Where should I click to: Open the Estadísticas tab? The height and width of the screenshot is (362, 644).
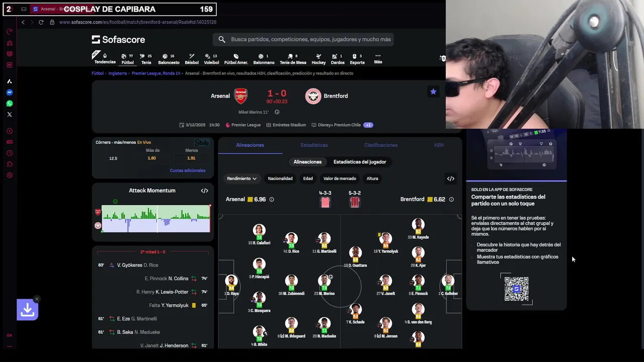314,145
